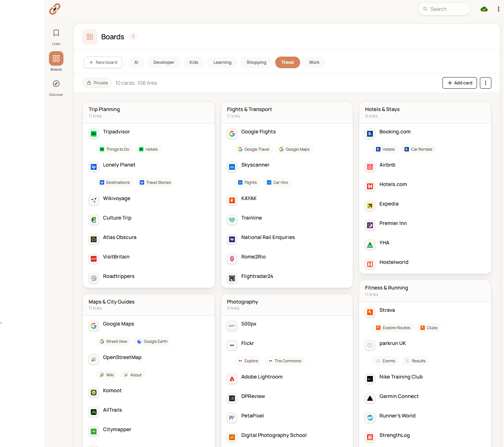Click the Garmin Connect favicon
Screen dimensions: 504x447
coord(370,398)
